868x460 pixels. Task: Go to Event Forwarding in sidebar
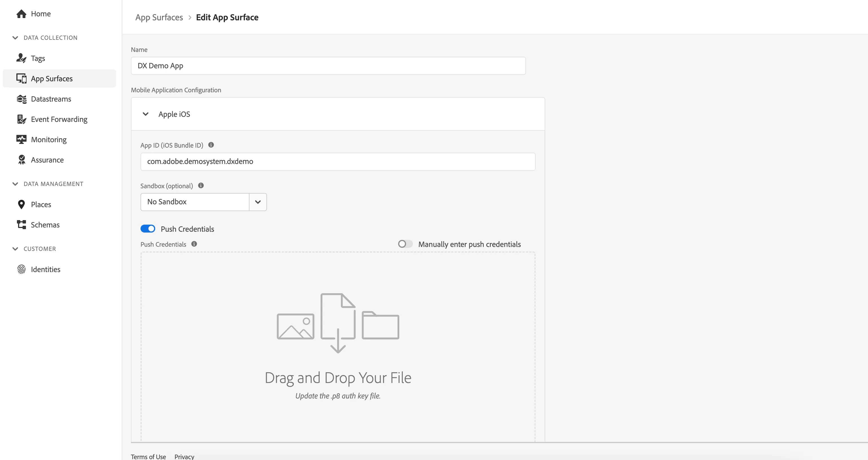(59, 119)
